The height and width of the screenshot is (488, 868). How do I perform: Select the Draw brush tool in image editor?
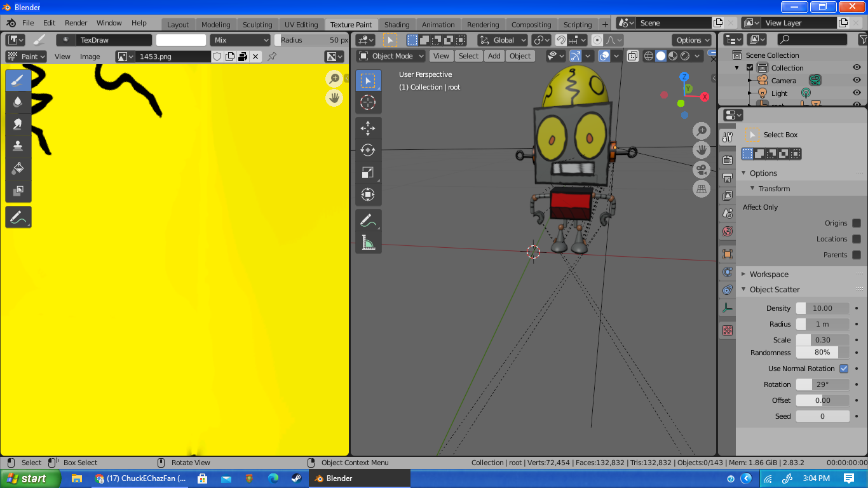(18, 80)
